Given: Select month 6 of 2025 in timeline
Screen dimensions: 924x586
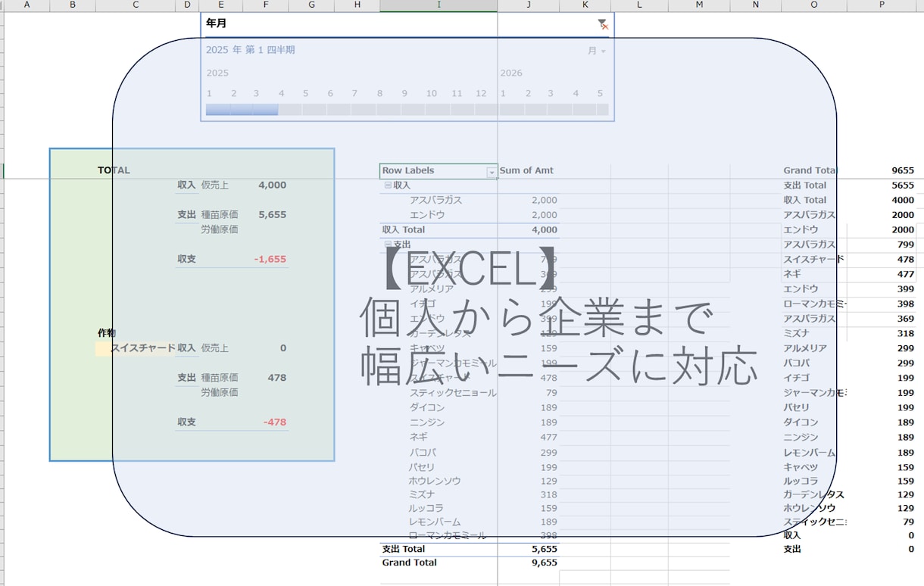Looking at the screenshot, I should coord(339,110).
